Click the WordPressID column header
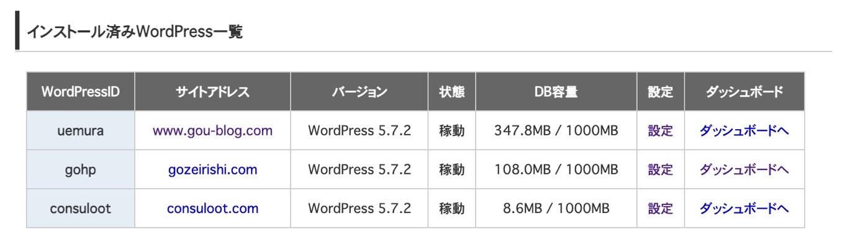Screen dimensions: 868x252 [81, 92]
